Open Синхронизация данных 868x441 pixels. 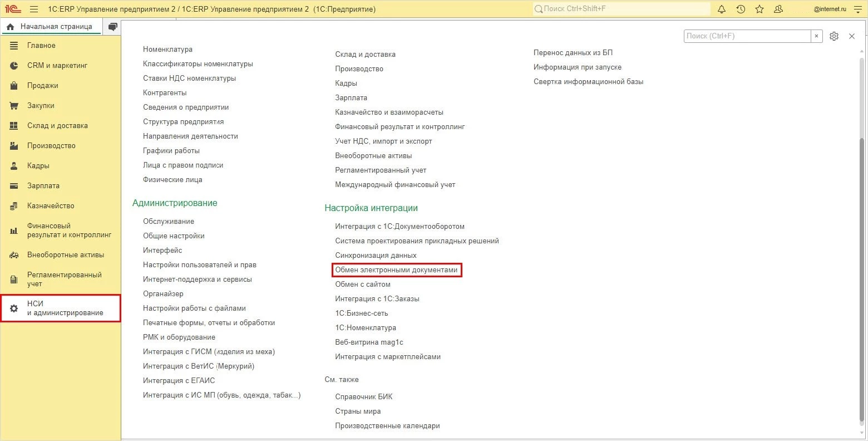click(x=376, y=256)
